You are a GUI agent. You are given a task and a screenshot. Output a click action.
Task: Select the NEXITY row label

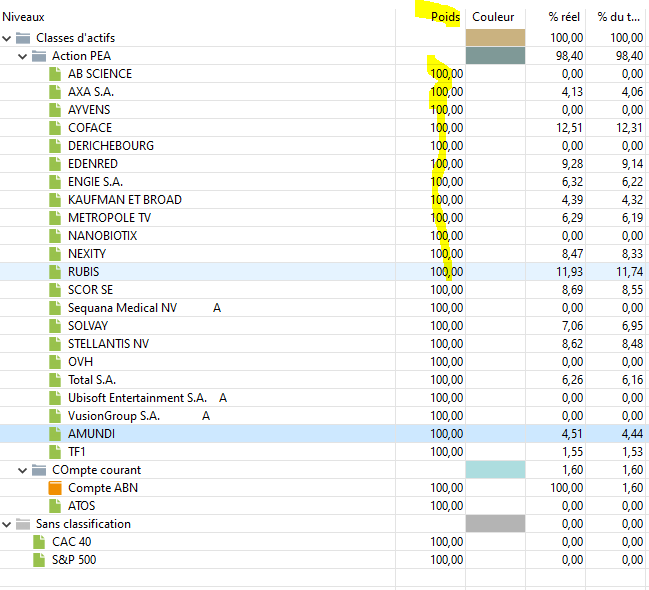coord(87,254)
